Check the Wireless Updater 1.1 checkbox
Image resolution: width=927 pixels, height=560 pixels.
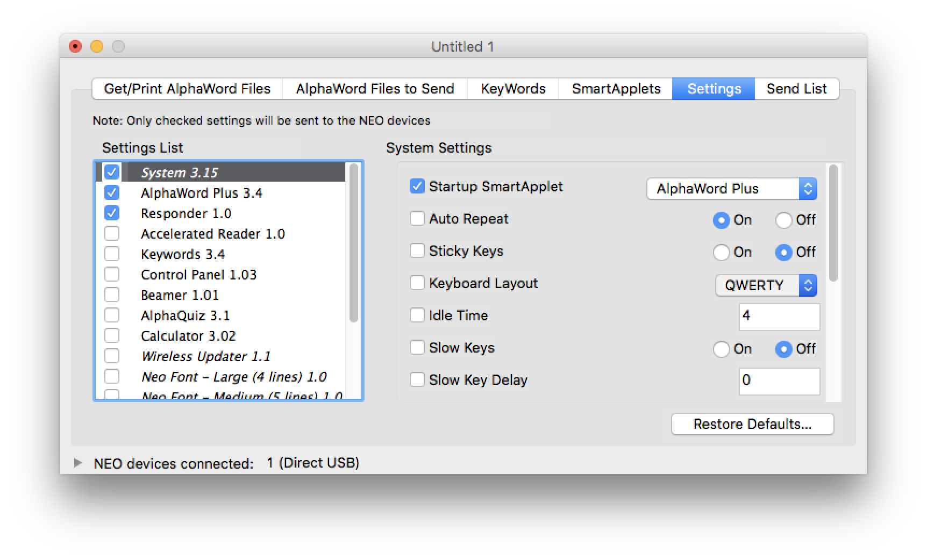[112, 356]
